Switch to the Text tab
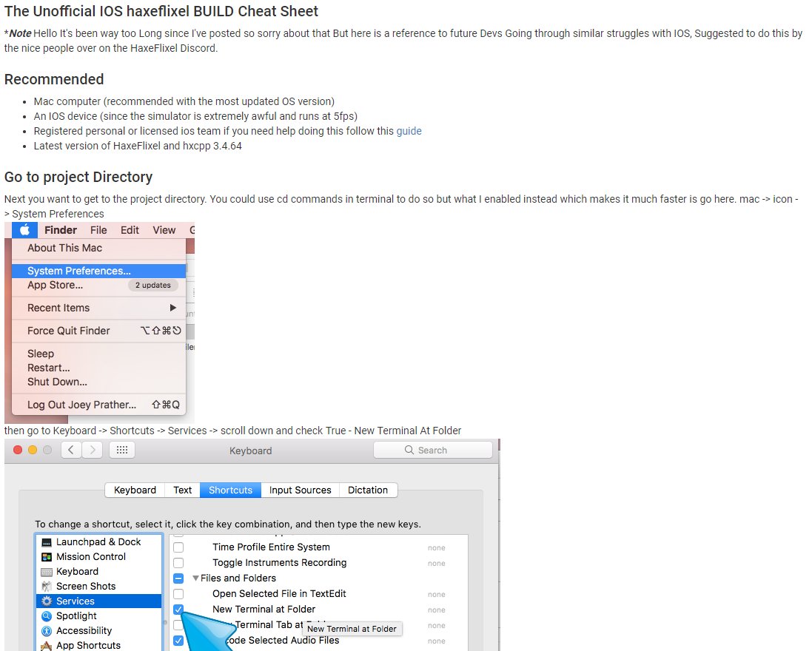 tap(182, 490)
